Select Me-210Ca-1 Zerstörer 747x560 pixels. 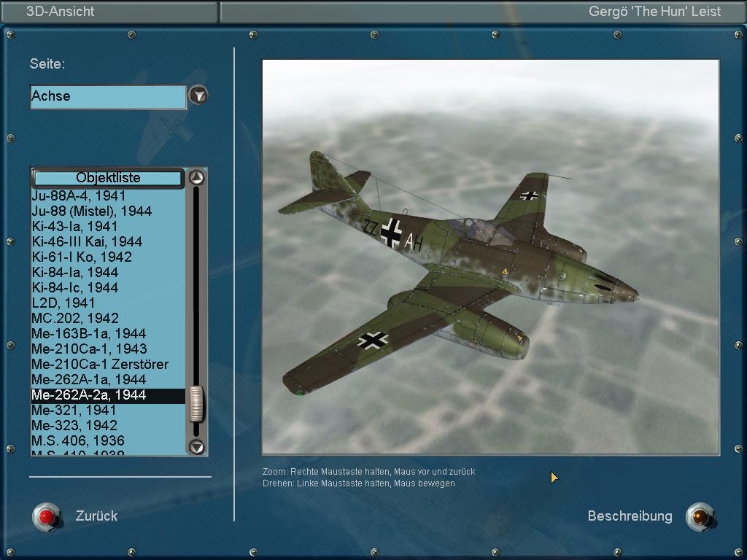click(x=108, y=365)
